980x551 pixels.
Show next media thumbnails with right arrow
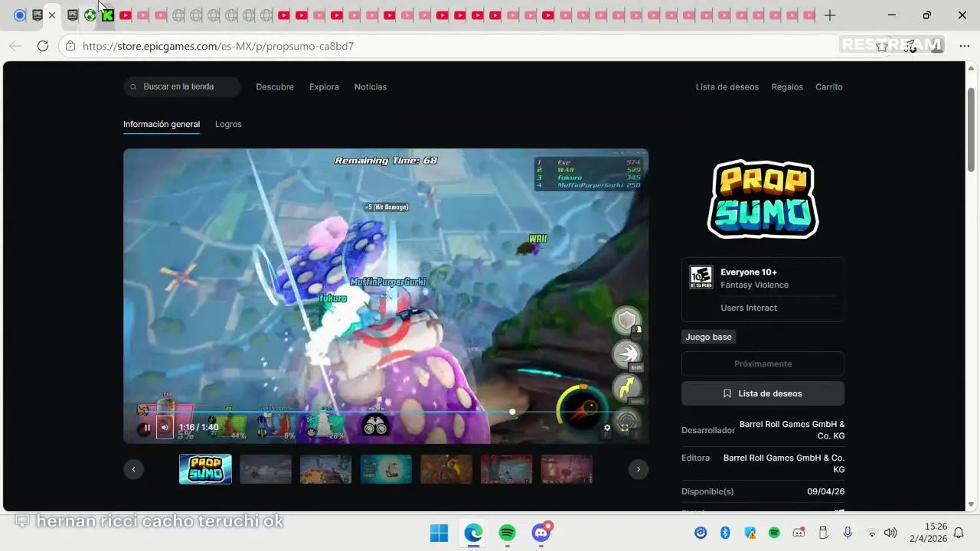[x=639, y=469]
